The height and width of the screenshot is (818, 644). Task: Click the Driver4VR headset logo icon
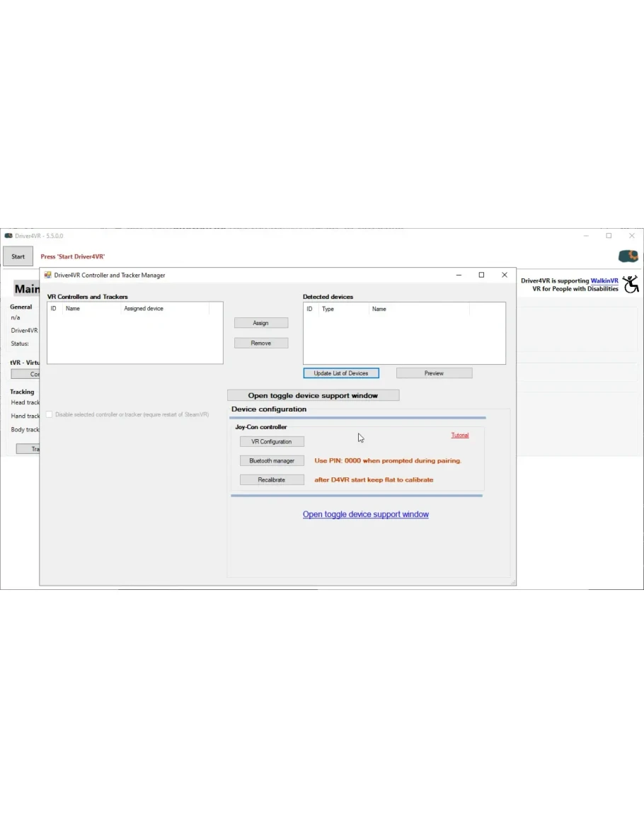[x=628, y=256]
